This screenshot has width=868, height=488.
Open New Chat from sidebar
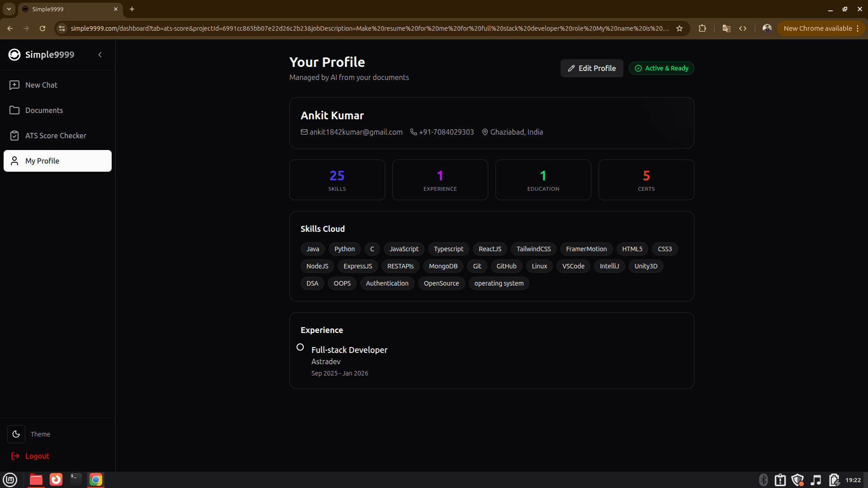[41, 85]
